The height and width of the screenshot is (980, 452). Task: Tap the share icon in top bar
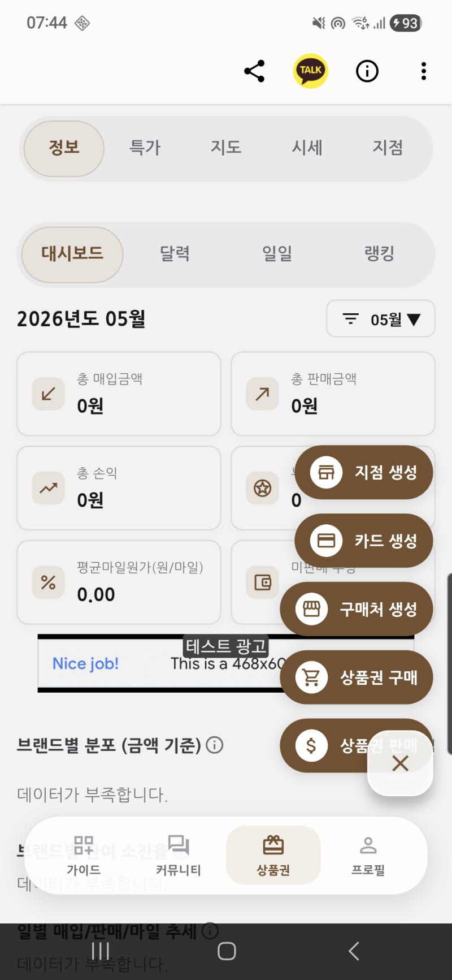point(254,71)
